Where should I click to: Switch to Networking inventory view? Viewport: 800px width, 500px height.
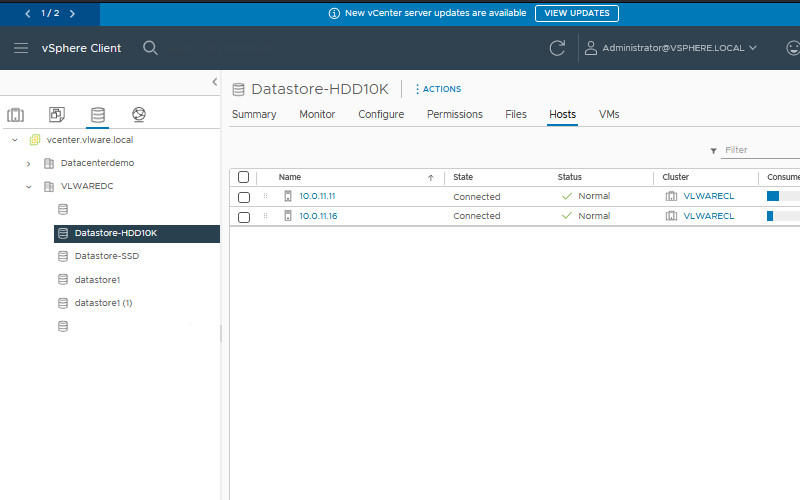[x=139, y=114]
